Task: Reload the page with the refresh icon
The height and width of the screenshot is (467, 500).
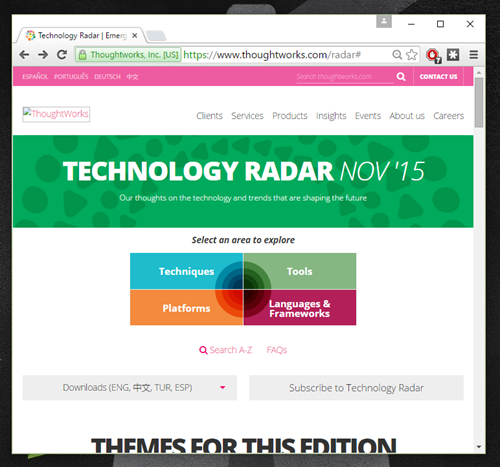Action: (x=62, y=54)
